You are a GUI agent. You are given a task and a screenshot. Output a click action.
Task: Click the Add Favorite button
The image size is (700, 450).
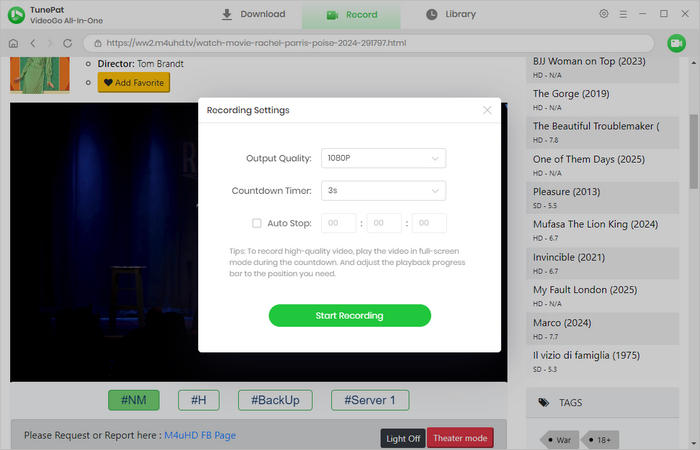(x=134, y=83)
